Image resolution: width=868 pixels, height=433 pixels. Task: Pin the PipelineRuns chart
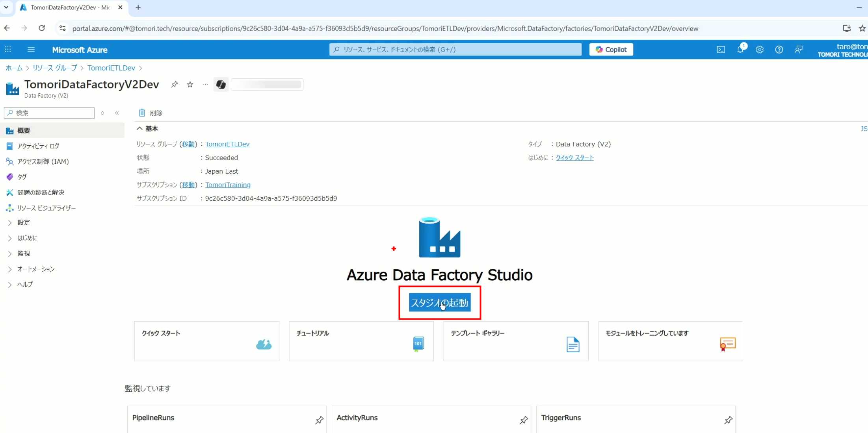[x=319, y=420]
